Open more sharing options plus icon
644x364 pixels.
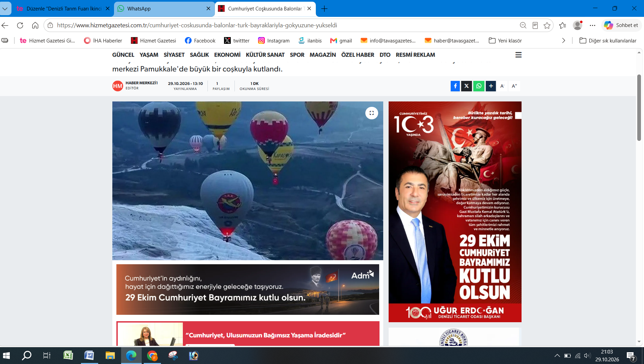pos(491,86)
